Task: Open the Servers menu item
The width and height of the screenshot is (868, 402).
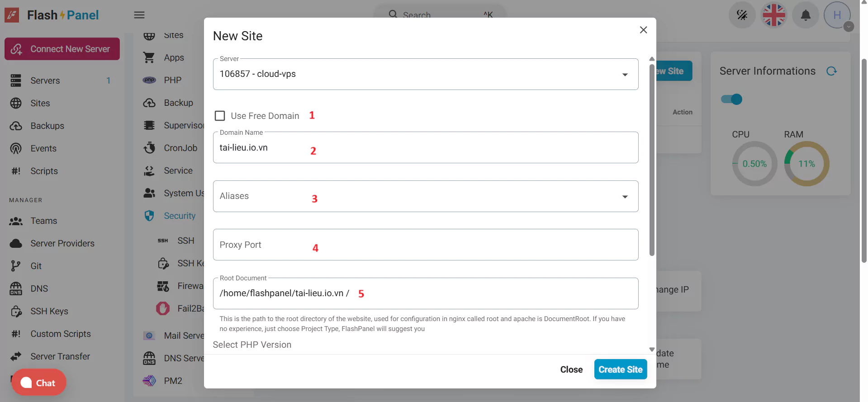Action: pos(45,80)
